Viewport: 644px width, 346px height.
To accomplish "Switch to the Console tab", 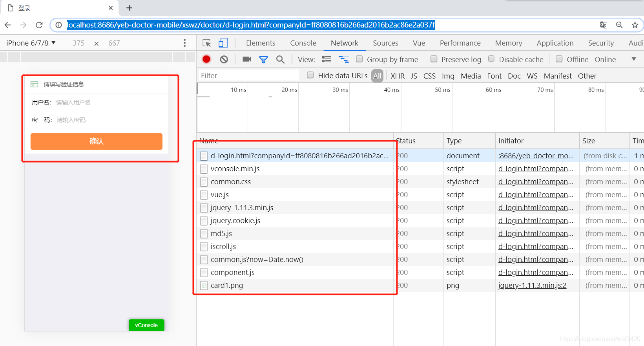I will [303, 43].
